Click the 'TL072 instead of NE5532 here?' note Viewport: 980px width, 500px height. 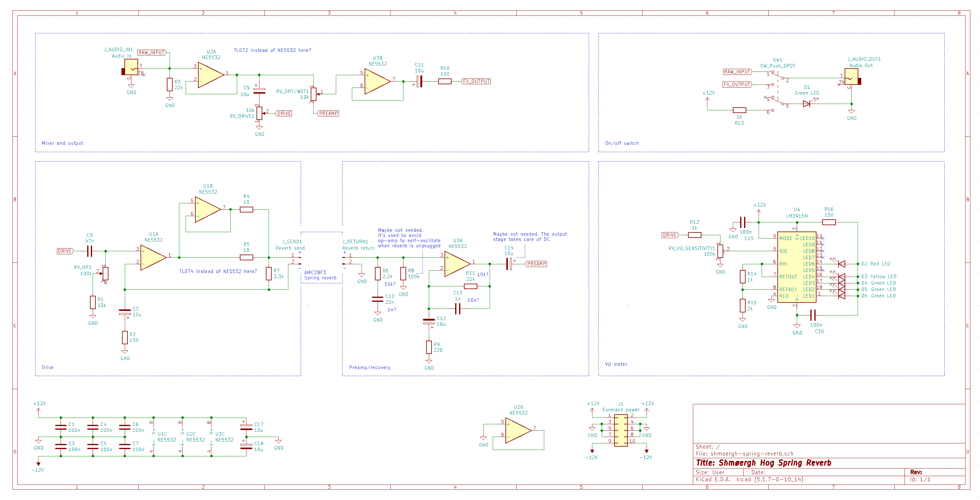(x=272, y=50)
